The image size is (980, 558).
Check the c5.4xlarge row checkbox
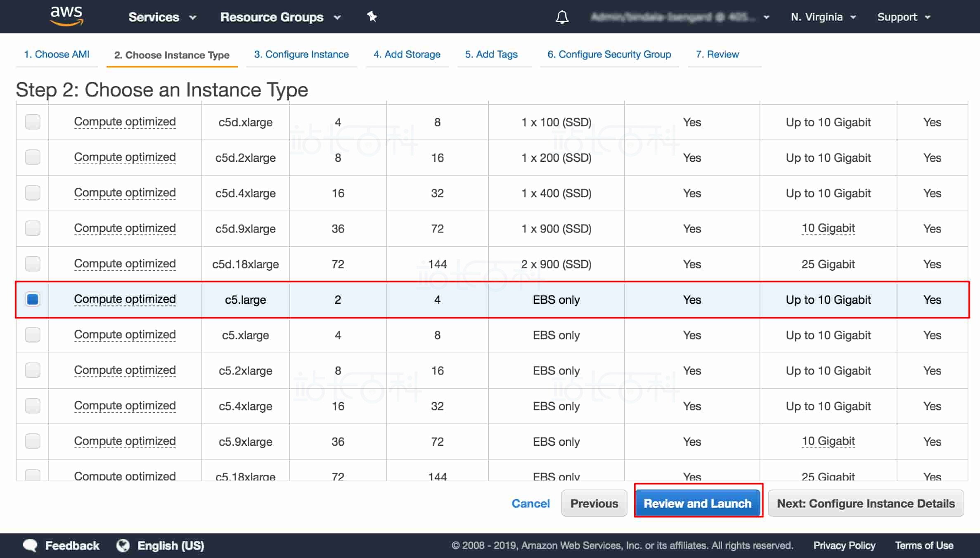pos(33,406)
